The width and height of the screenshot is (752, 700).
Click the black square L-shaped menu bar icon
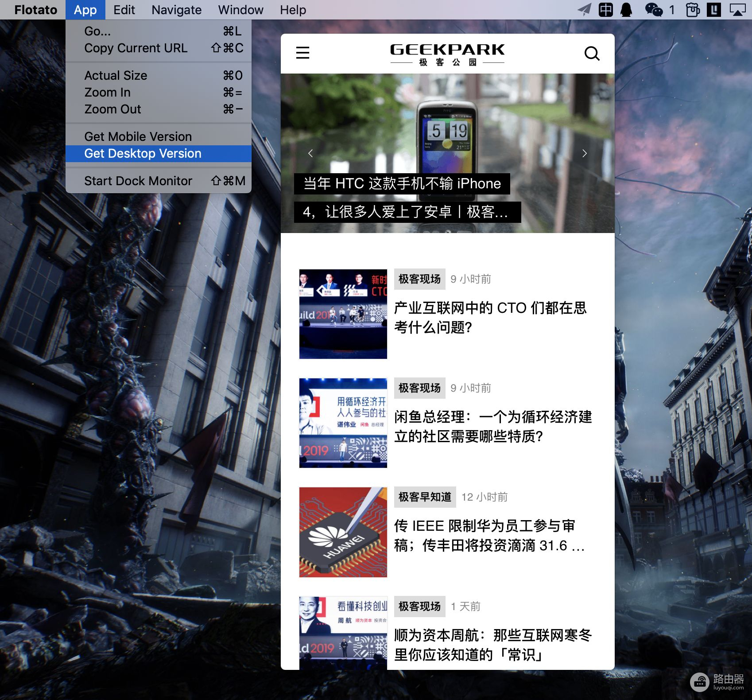tap(713, 10)
